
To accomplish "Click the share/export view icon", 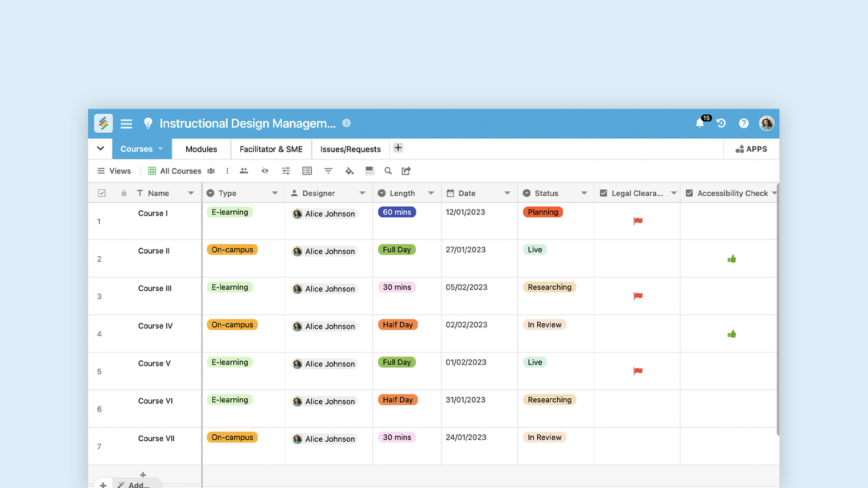I will (406, 171).
